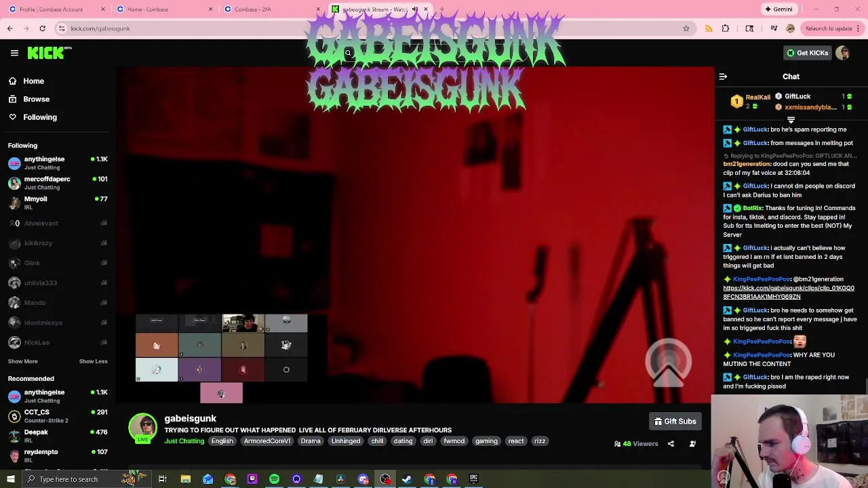Click the RSS feed extension icon
The image size is (868, 488).
point(709,28)
